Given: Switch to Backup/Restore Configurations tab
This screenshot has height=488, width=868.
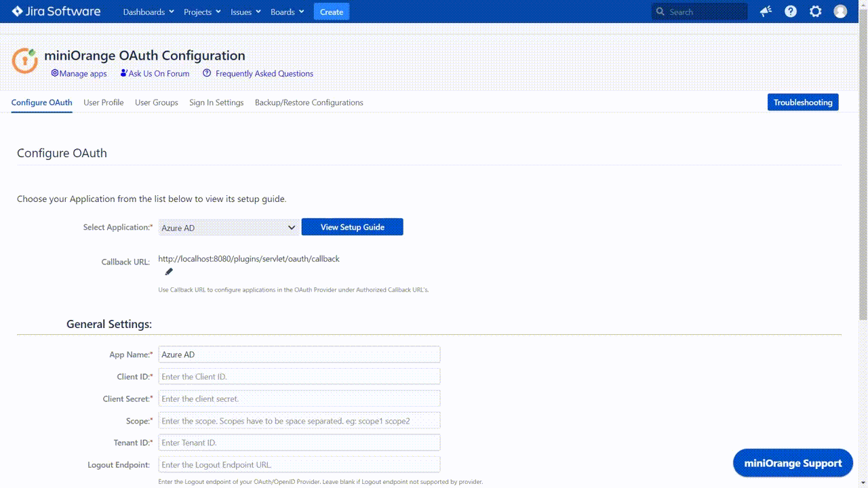Looking at the screenshot, I should (309, 102).
